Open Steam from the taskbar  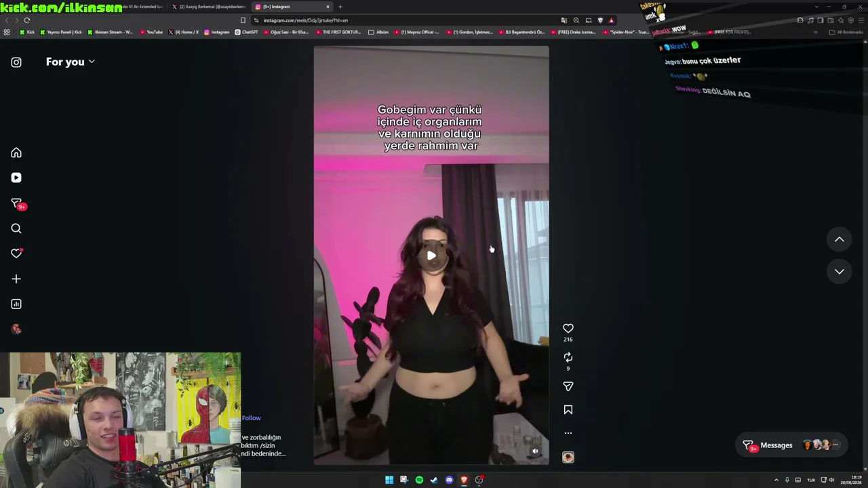point(434,480)
